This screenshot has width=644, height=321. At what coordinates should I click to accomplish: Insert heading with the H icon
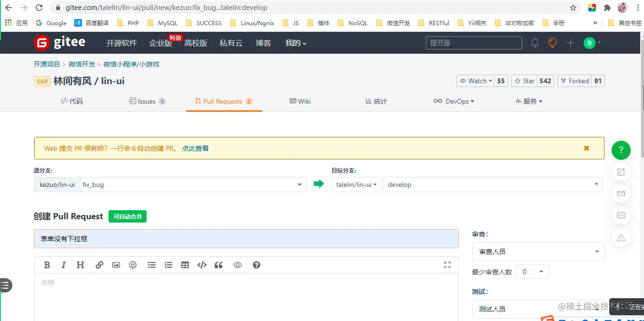[80, 265]
